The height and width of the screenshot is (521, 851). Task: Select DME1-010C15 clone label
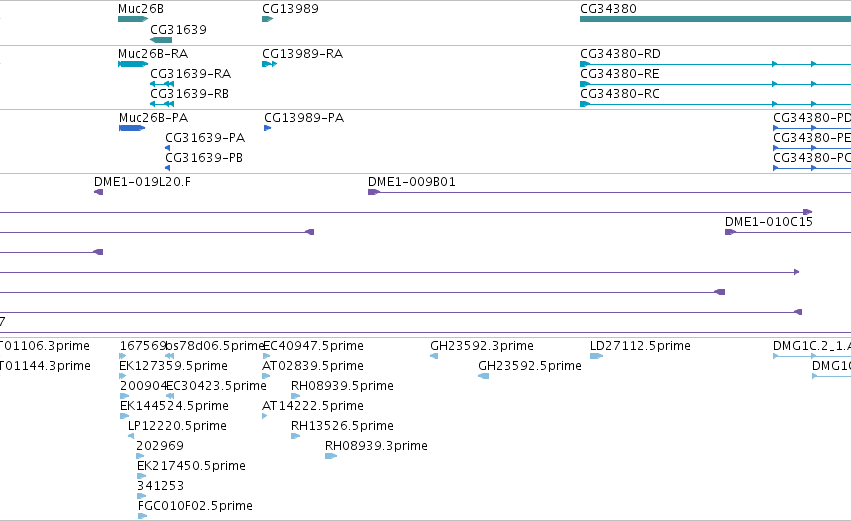pos(769,221)
